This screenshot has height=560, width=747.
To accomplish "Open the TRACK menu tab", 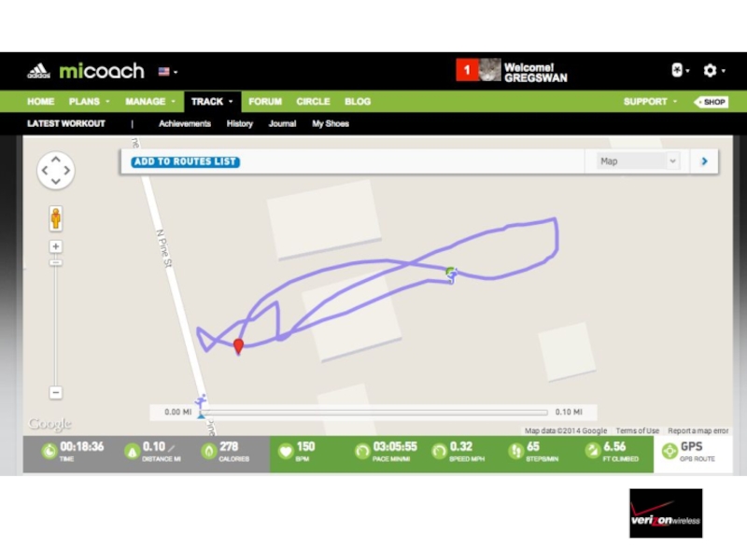I will point(212,102).
